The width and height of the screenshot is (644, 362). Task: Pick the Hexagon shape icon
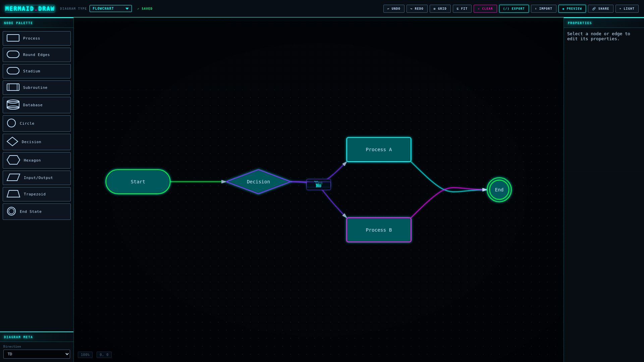pyautogui.click(x=13, y=160)
